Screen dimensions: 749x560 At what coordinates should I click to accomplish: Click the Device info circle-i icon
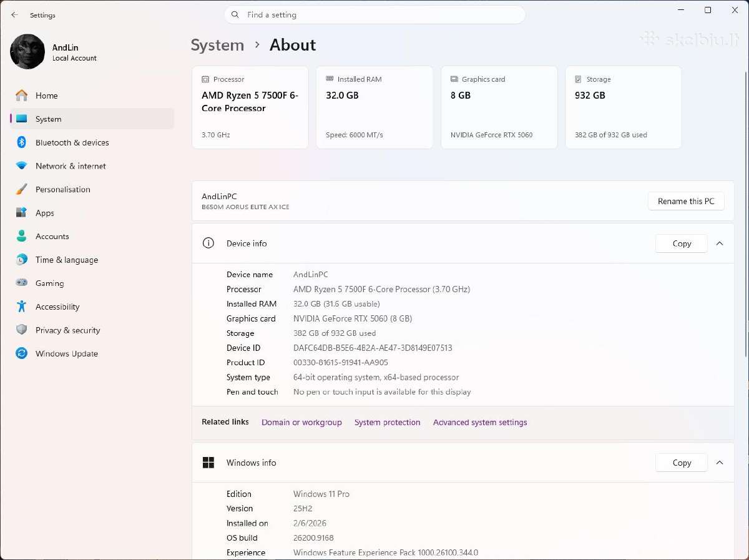pos(208,243)
